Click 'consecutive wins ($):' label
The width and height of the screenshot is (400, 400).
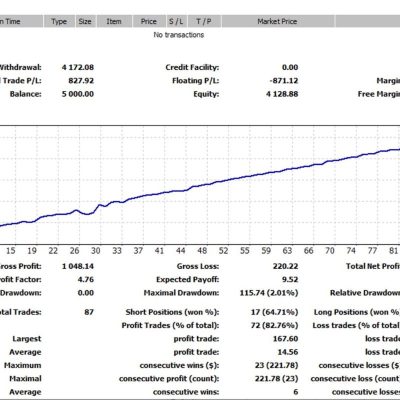tap(179, 366)
